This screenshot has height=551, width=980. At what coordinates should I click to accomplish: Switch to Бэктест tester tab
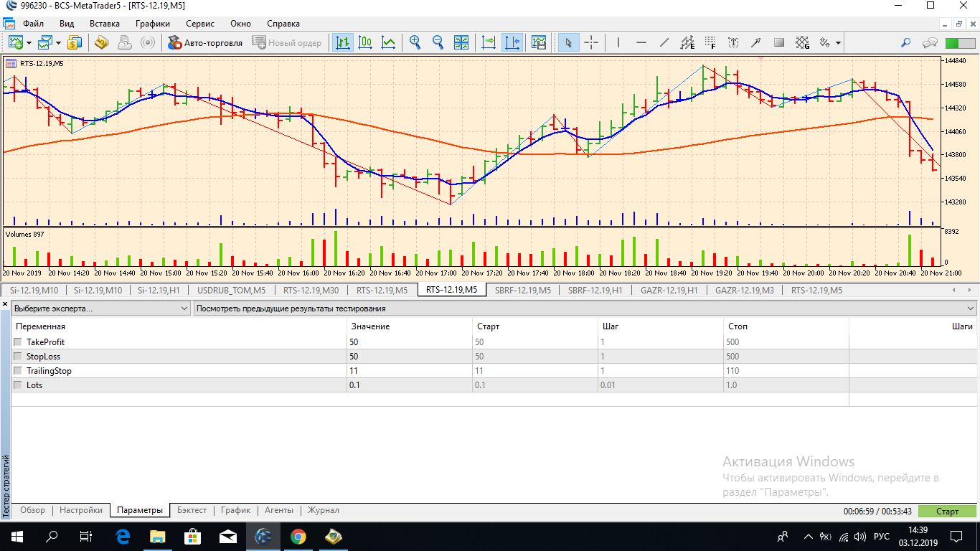point(192,510)
